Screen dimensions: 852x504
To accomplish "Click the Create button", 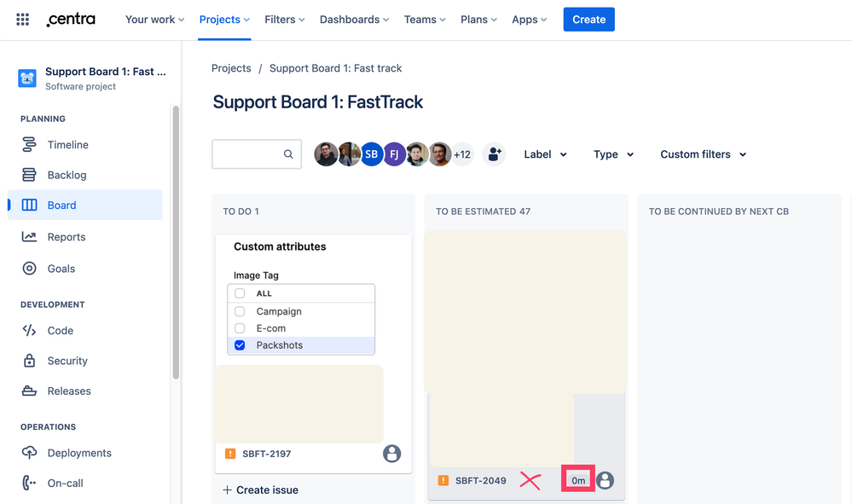I will click(x=589, y=20).
